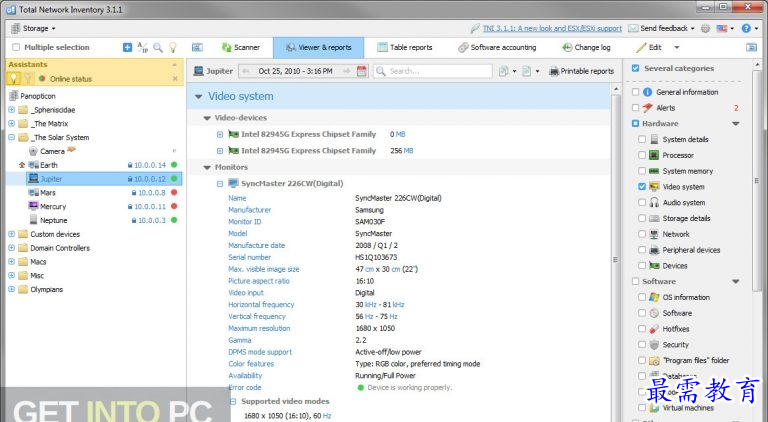The width and height of the screenshot is (768, 422).
Task: Close the Online status assistant
Action: click(175, 79)
